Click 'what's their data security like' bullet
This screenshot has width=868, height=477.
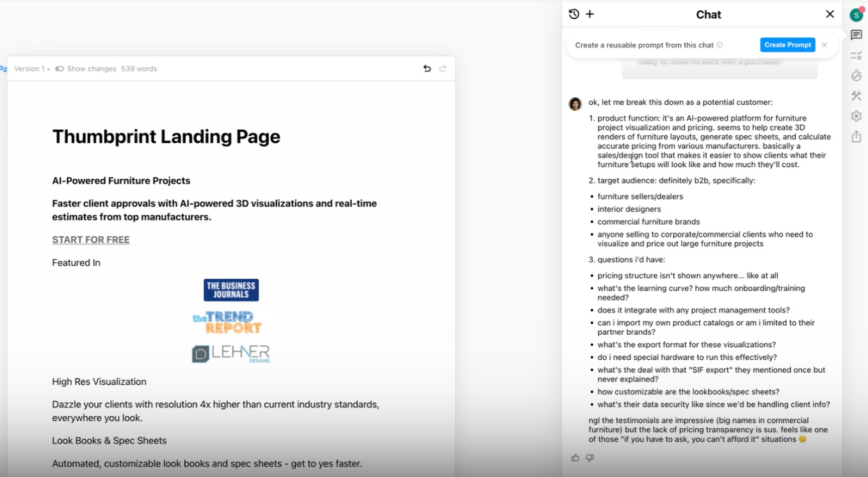[x=714, y=405]
